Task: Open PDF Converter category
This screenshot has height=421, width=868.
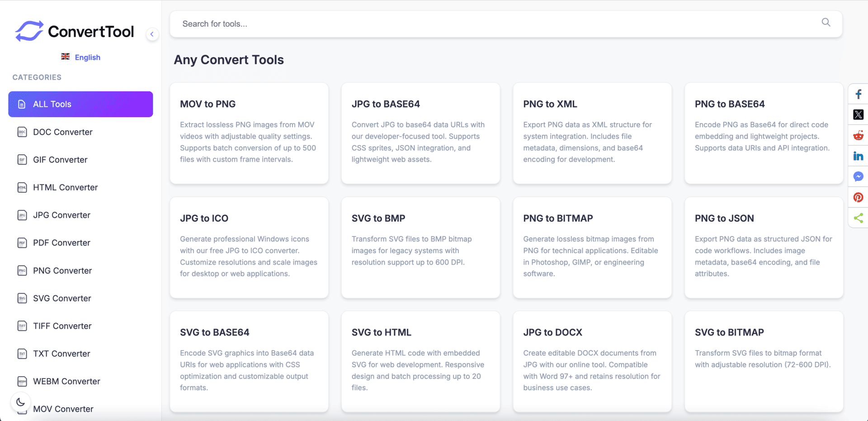Action: (x=61, y=243)
